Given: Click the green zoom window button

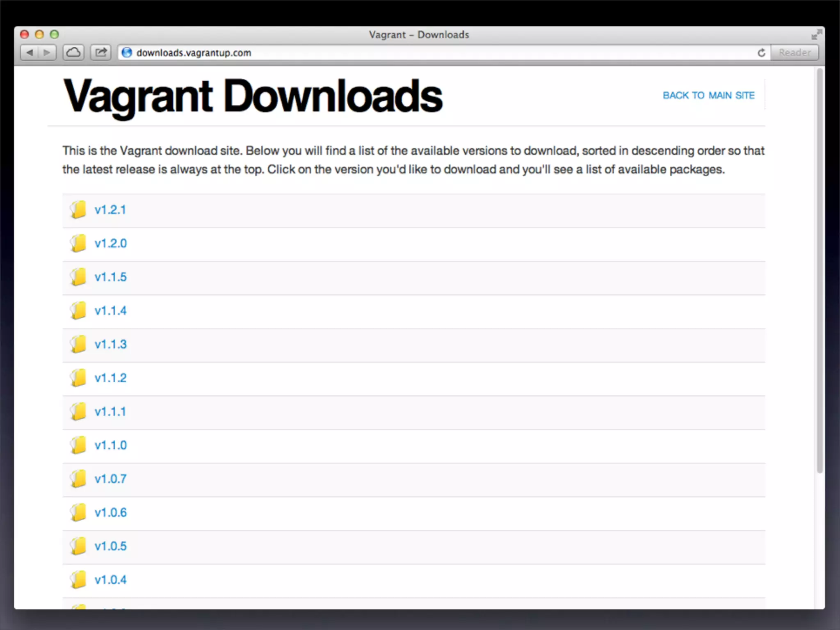Looking at the screenshot, I should tap(54, 34).
